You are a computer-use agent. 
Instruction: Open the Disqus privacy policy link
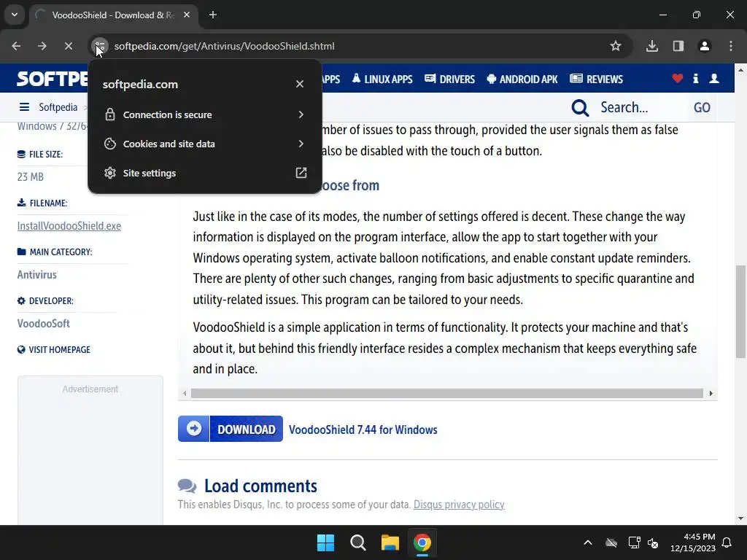pos(459,505)
